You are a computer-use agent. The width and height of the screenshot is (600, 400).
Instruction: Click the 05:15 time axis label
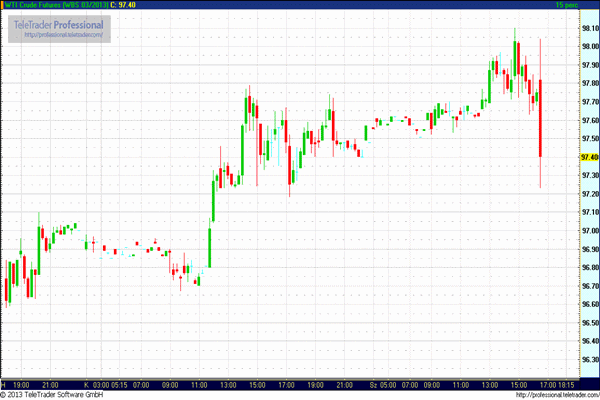(x=119, y=384)
